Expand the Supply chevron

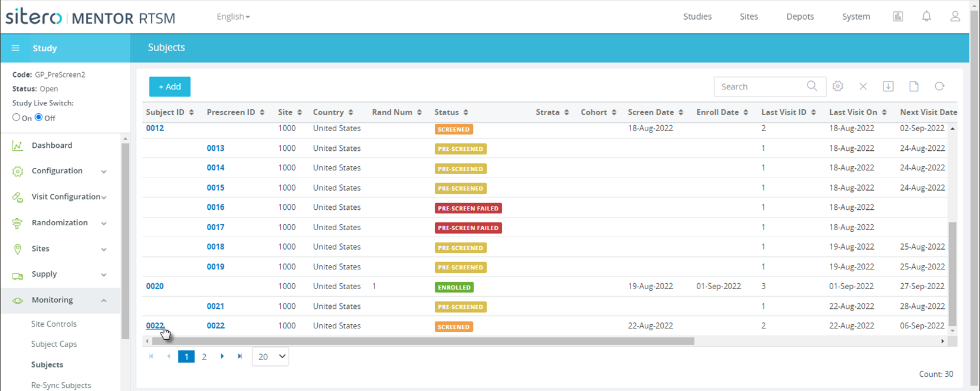(x=104, y=275)
